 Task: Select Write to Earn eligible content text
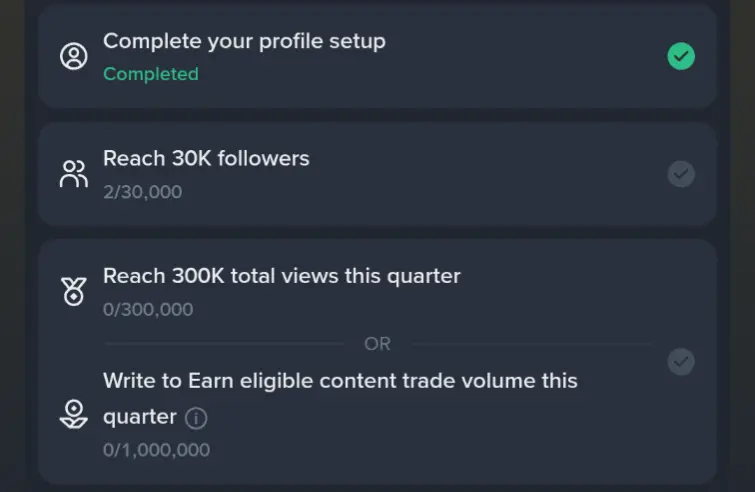coord(340,381)
